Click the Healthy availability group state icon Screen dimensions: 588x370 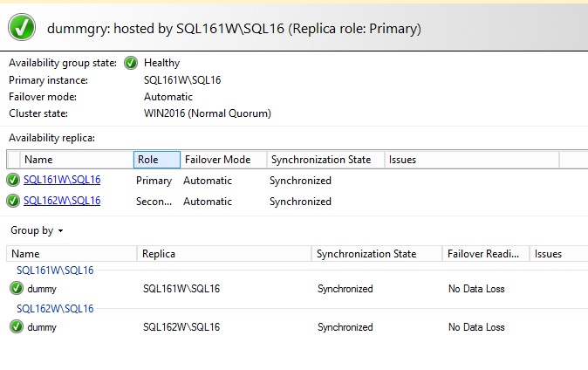tap(131, 63)
